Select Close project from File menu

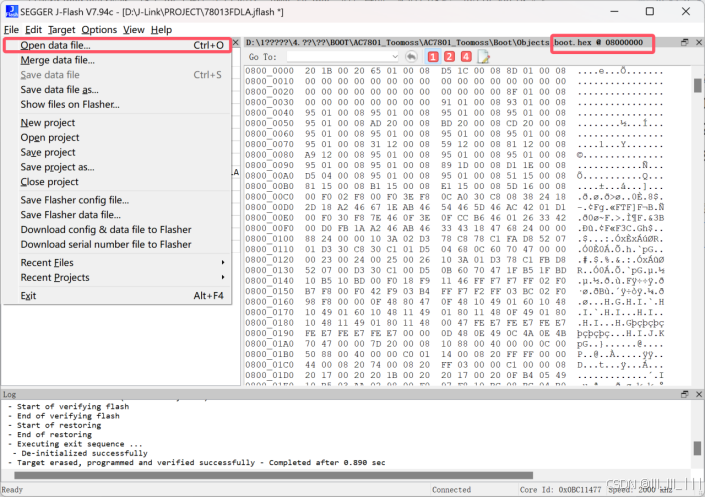click(118, 182)
